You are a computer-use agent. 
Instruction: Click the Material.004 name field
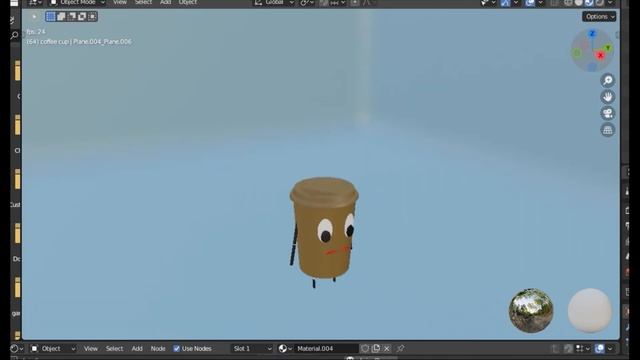[x=326, y=349]
